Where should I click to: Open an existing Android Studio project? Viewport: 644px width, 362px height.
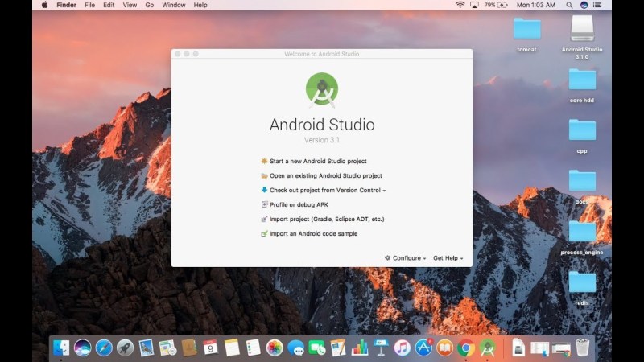tap(325, 175)
